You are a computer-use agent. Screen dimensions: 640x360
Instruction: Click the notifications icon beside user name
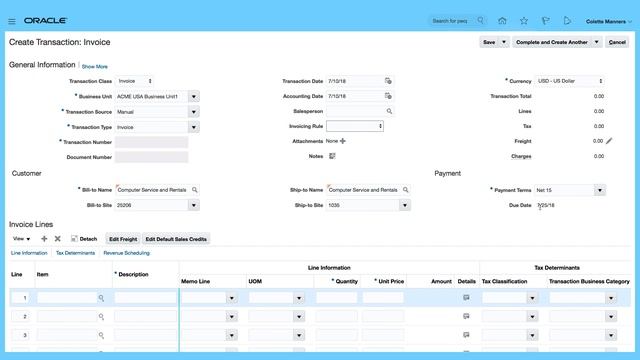[x=567, y=21]
